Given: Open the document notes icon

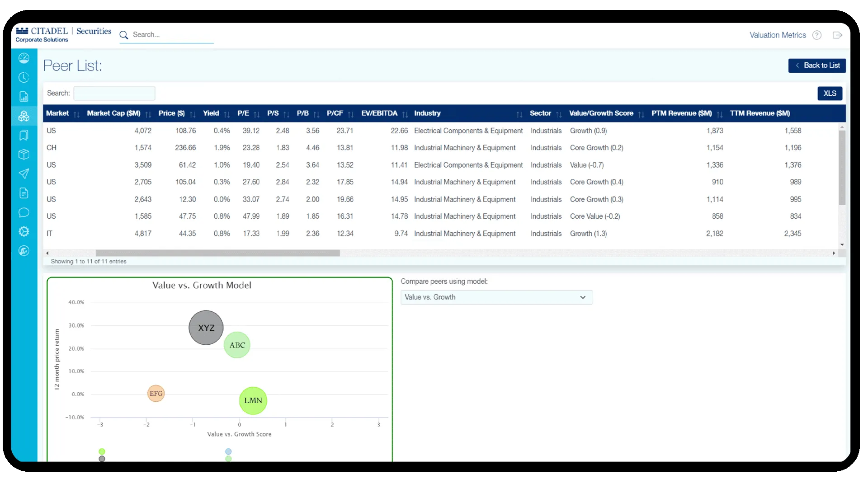Looking at the screenshot, I should pos(24,193).
